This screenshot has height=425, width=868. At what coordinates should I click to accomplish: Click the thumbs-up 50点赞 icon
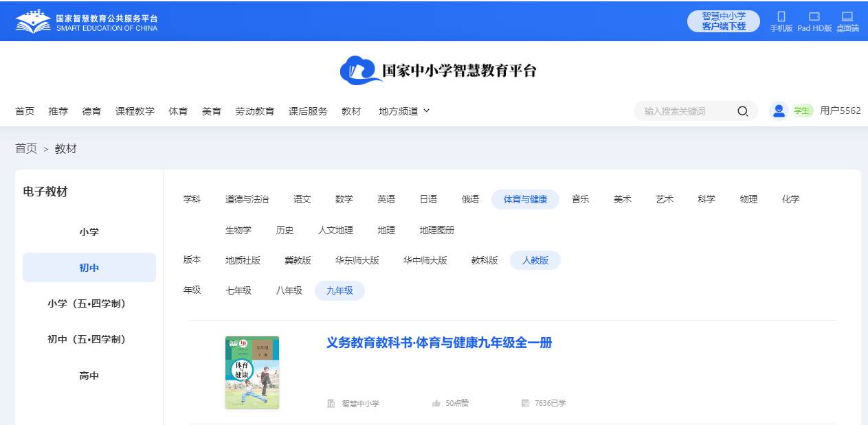click(436, 404)
